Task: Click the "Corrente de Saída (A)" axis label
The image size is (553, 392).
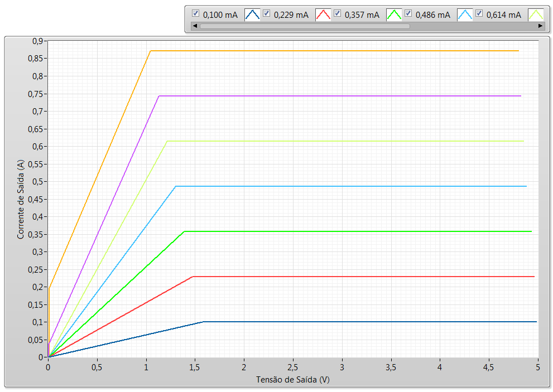Action: coord(21,199)
